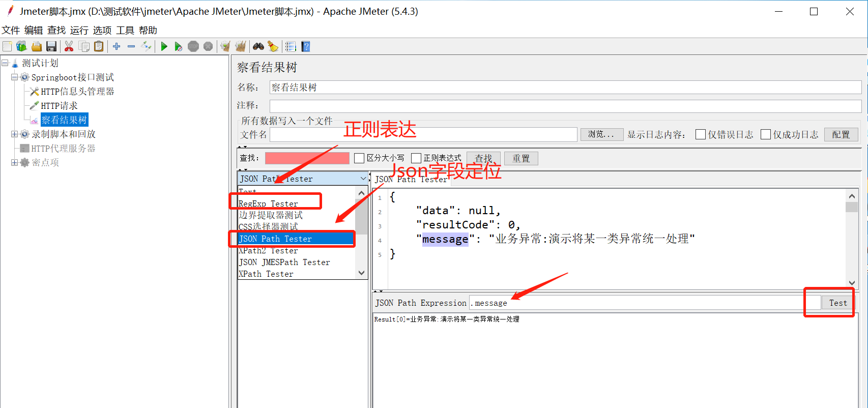Collapse the 测试计划 root node
The width and height of the screenshot is (868, 408).
pos(5,63)
